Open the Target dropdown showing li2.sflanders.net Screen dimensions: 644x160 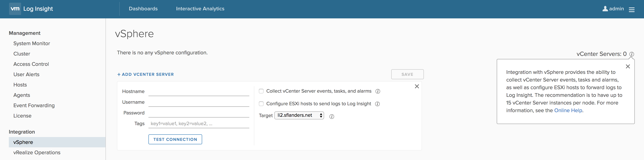point(299,115)
